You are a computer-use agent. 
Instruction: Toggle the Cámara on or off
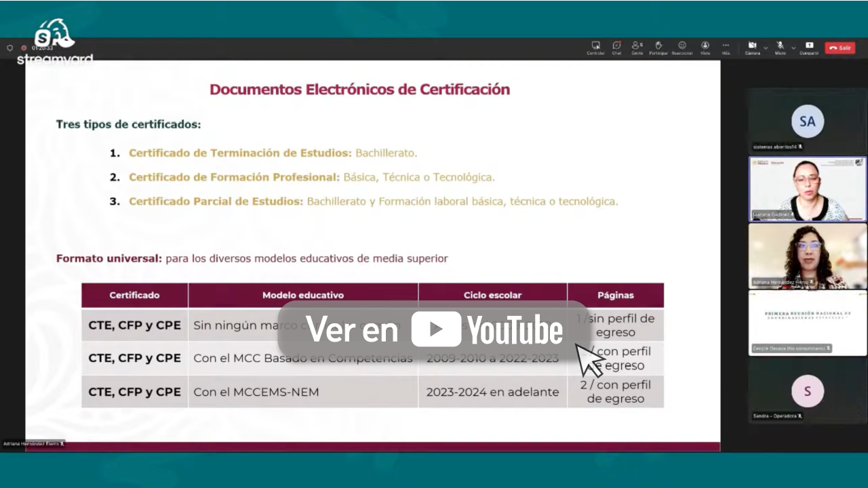752,47
